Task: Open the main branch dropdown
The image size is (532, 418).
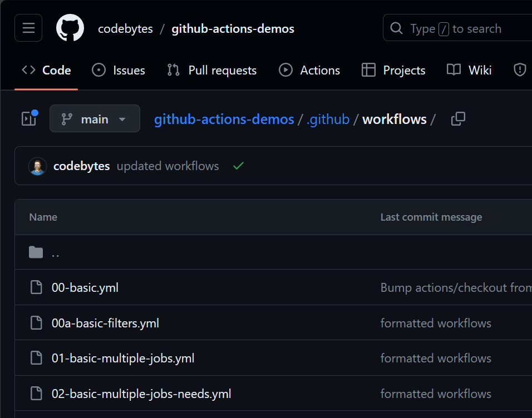Action: pos(95,119)
